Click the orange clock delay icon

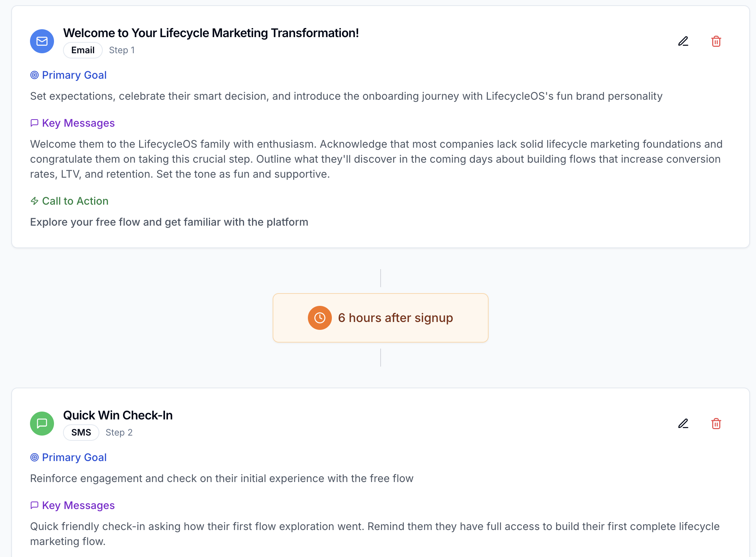coord(319,318)
